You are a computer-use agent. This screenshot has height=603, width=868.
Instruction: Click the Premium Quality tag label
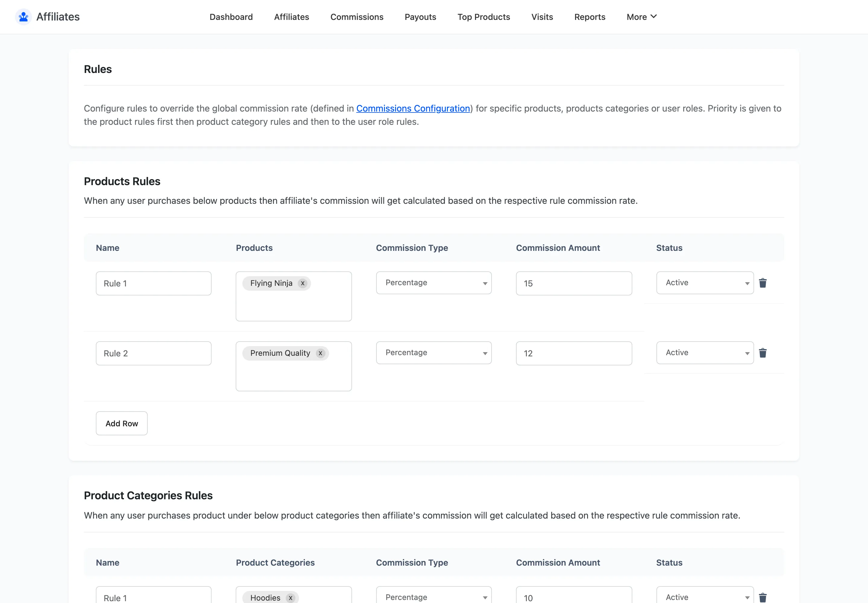click(x=280, y=353)
